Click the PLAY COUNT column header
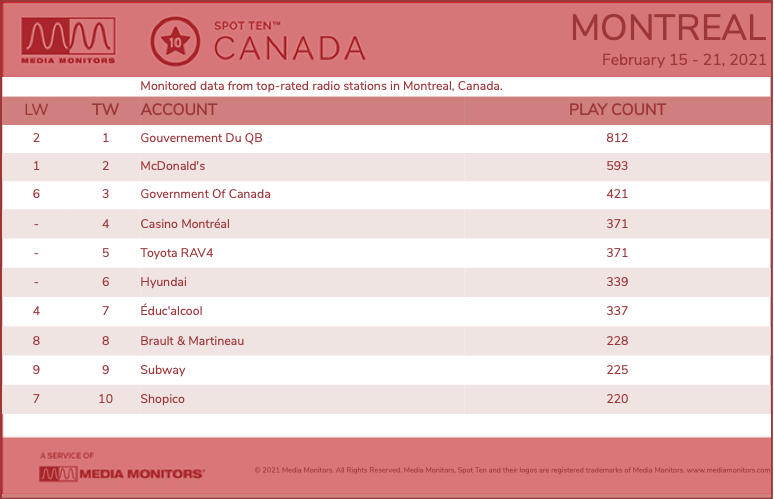774x499 pixels. click(617, 110)
